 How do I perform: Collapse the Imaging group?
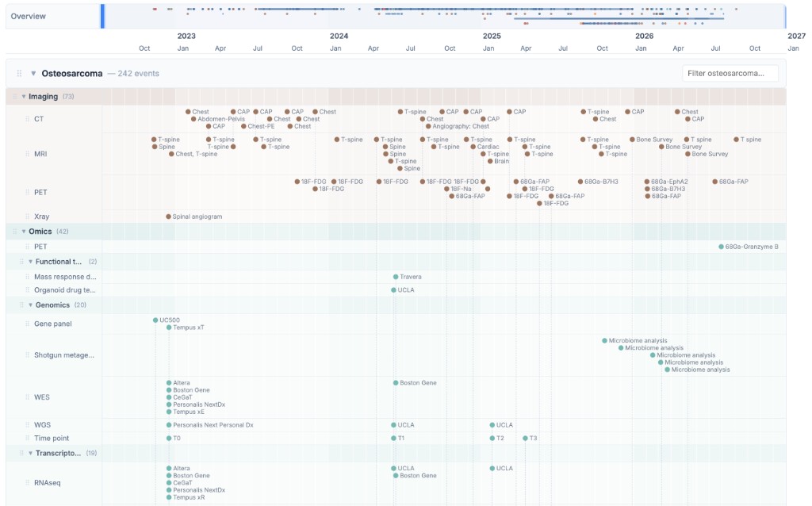tap(23, 96)
